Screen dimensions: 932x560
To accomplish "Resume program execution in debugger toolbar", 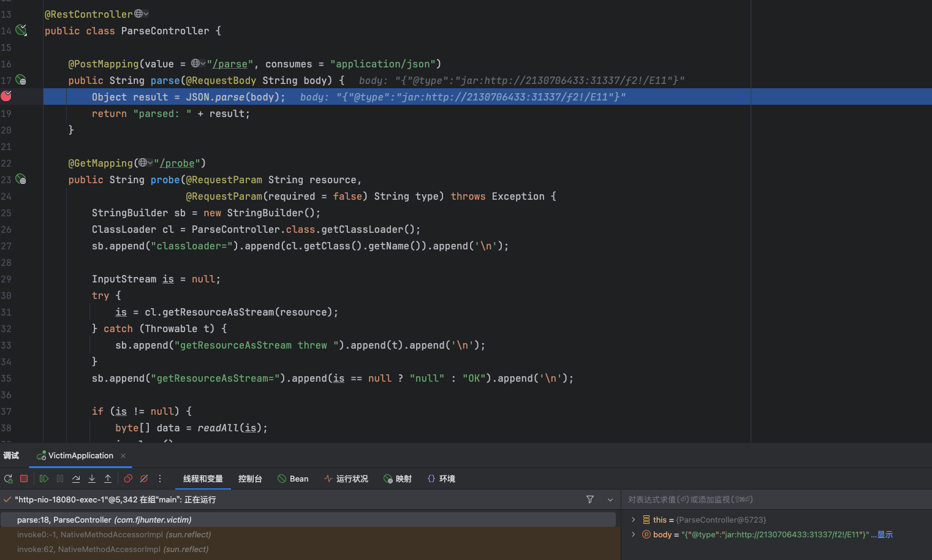I will point(44,479).
